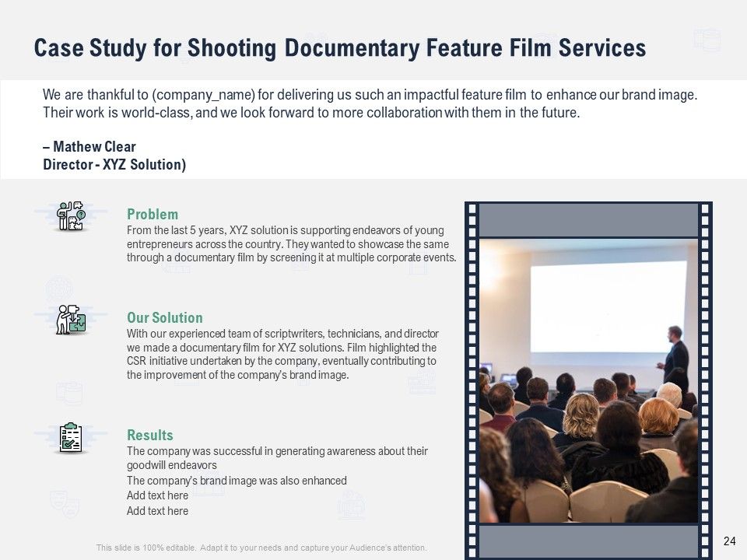Click the first 'Add text here' placeholder

click(x=158, y=495)
